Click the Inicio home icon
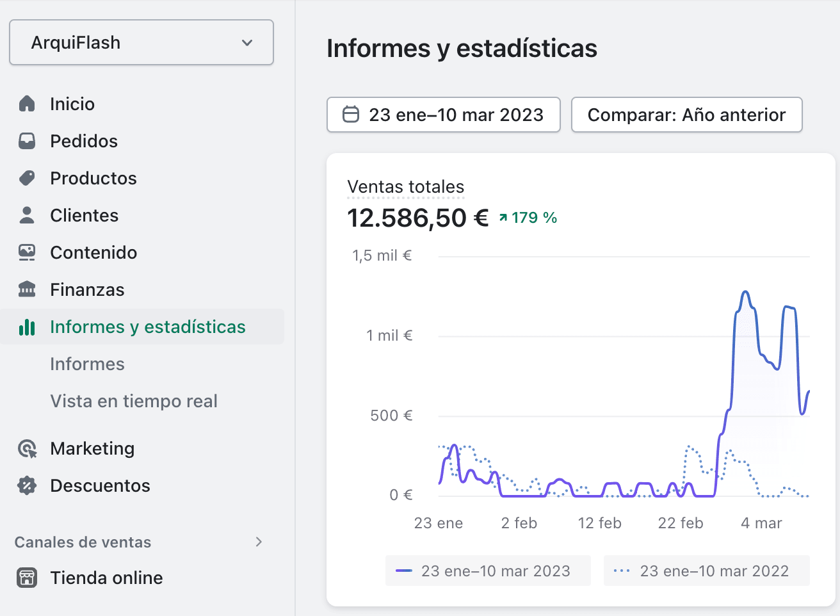 (x=27, y=104)
